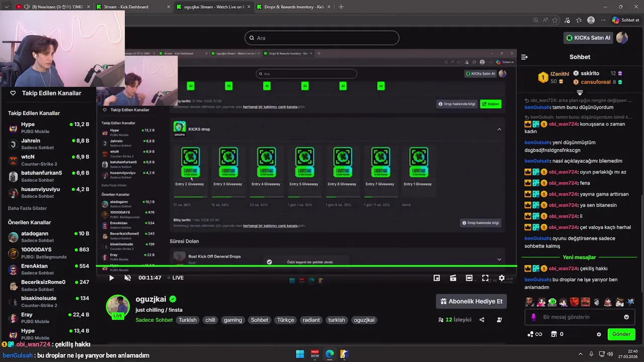644x362 pixels.
Task: Click the zoom icon in address bar
Action: point(536,20)
